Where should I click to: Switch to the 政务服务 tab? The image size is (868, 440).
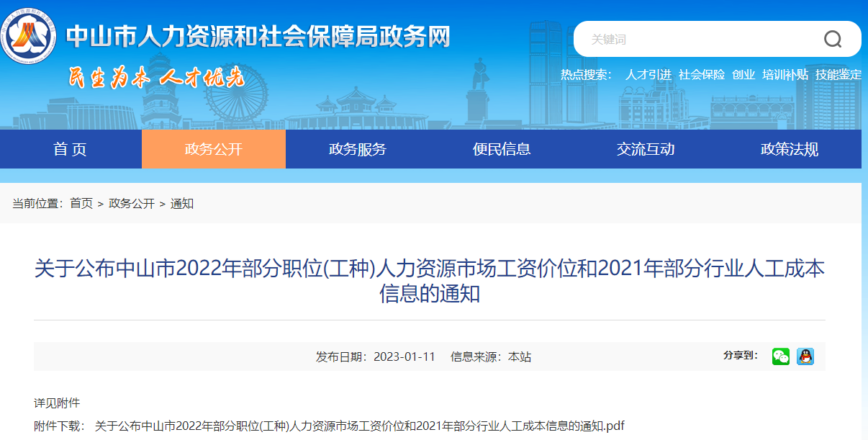357,149
